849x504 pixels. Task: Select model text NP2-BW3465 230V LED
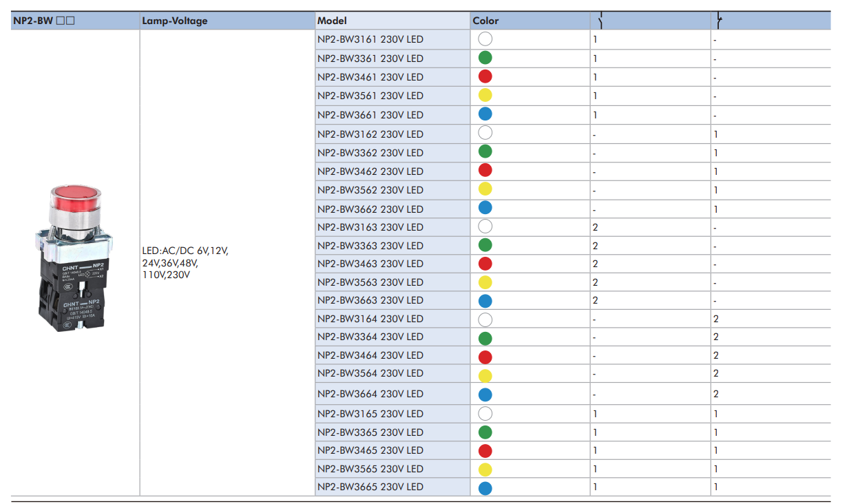(x=370, y=450)
